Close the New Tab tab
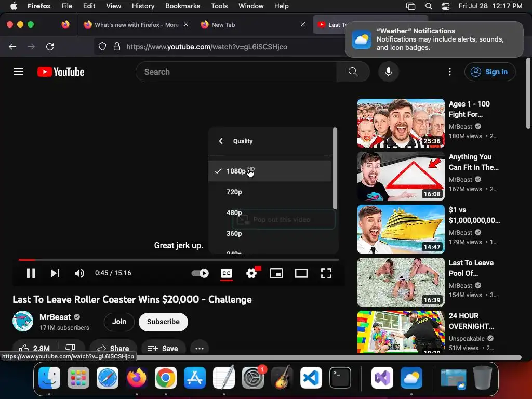This screenshot has height=399, width=532. [303, 24]
